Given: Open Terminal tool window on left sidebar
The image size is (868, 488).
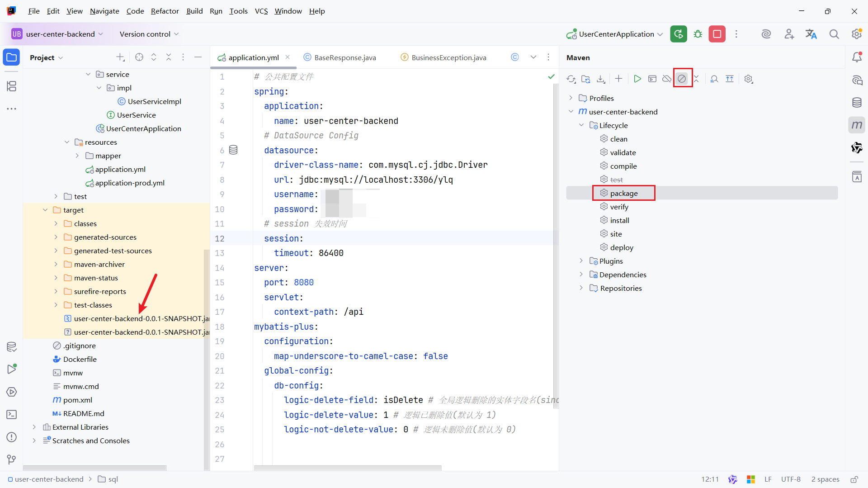Looking at the screenshot, I should (x=12, y=415).
